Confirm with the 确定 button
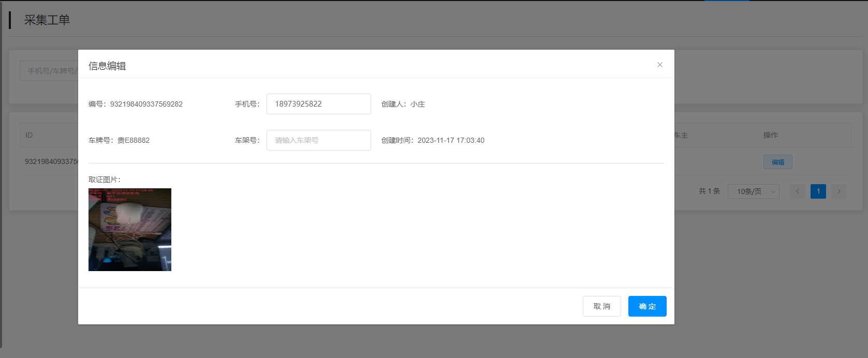Screen dimensions: 868x358 coord(647,306)
